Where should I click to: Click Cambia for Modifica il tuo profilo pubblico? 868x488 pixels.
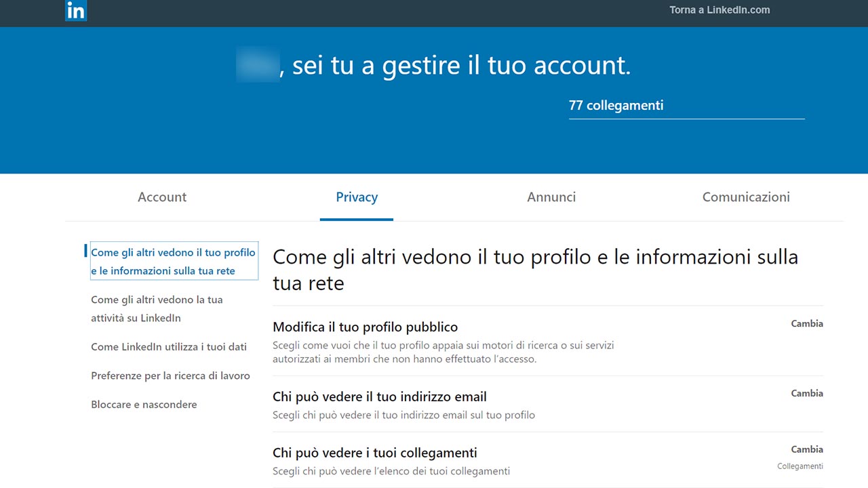point(807,324)
